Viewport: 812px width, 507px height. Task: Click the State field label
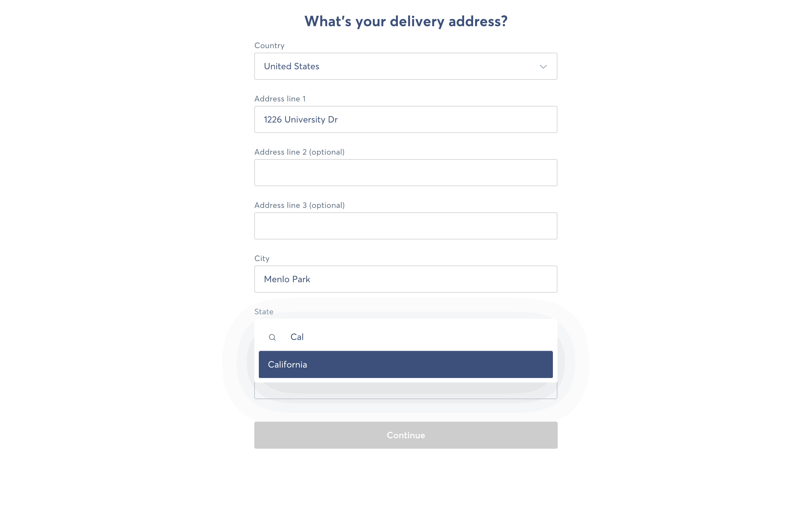264,312
